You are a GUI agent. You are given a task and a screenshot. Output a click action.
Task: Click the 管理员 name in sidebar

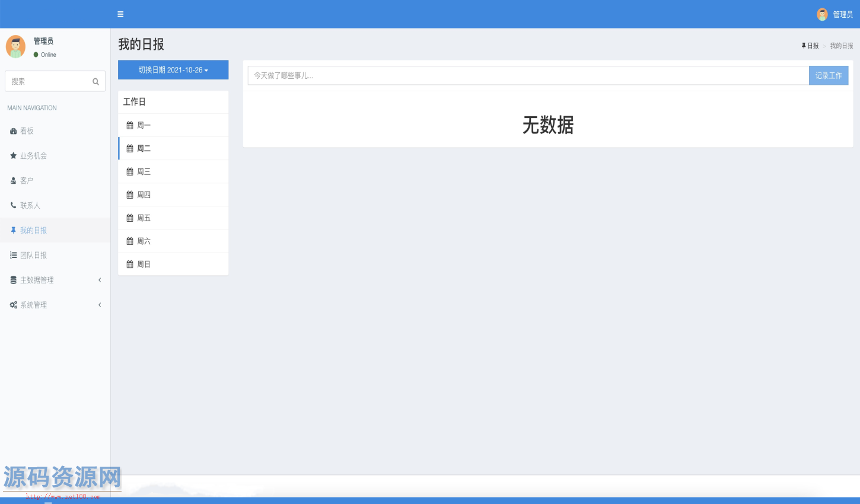click(x=43, y=41)
